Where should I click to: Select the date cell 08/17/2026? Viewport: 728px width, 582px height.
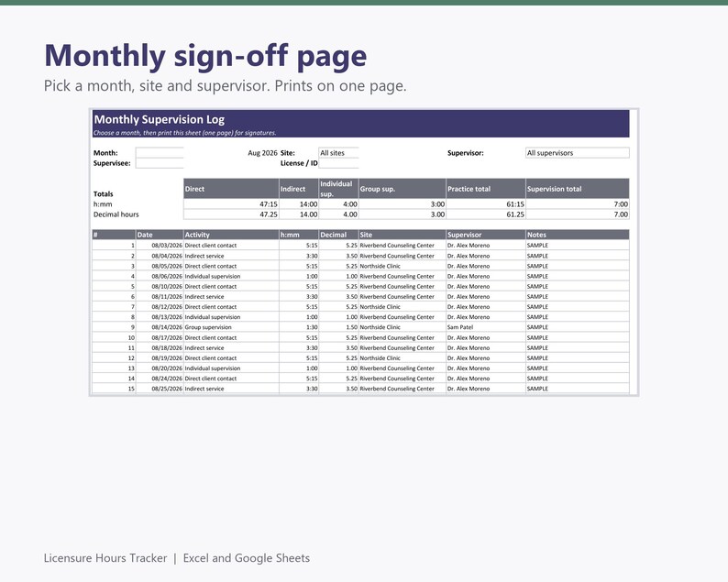click(160, 338)
